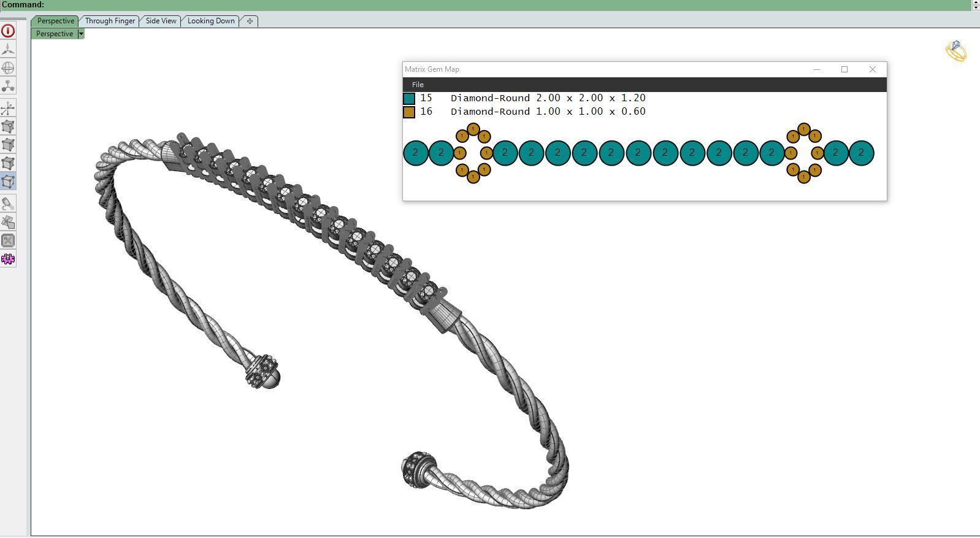980x538 pixels.
Task: Click the red circular power-style icon in left toolbar
Action: 8,31
